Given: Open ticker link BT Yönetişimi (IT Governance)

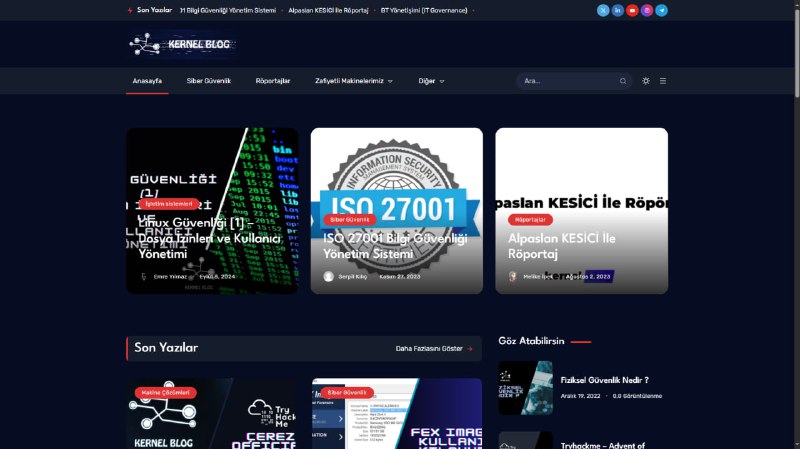Looking at the screenshot, I should pyautogui.click(x=424, y=10).
